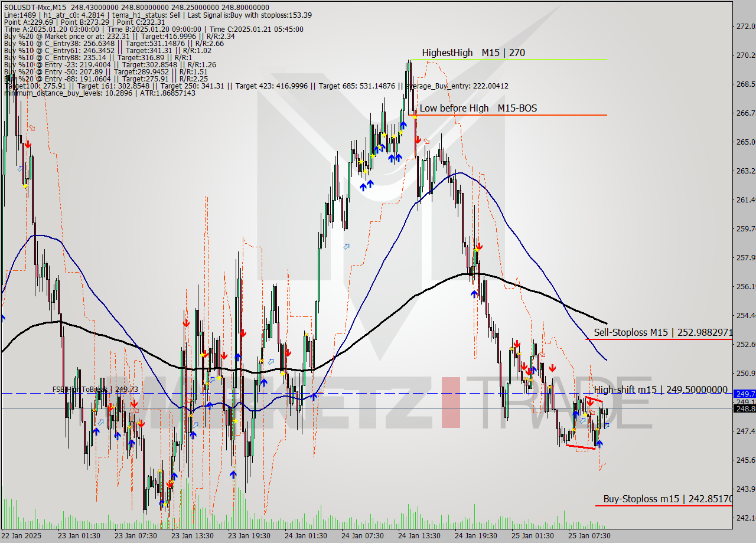This screenshot has height=543, width=756.
Task: Select the 'Line:1489 | h1_atr_c0' status line
Action: click(158, 15)
